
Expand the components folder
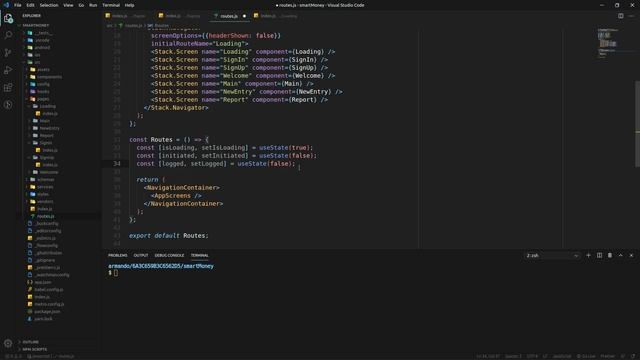coord(49,77)
